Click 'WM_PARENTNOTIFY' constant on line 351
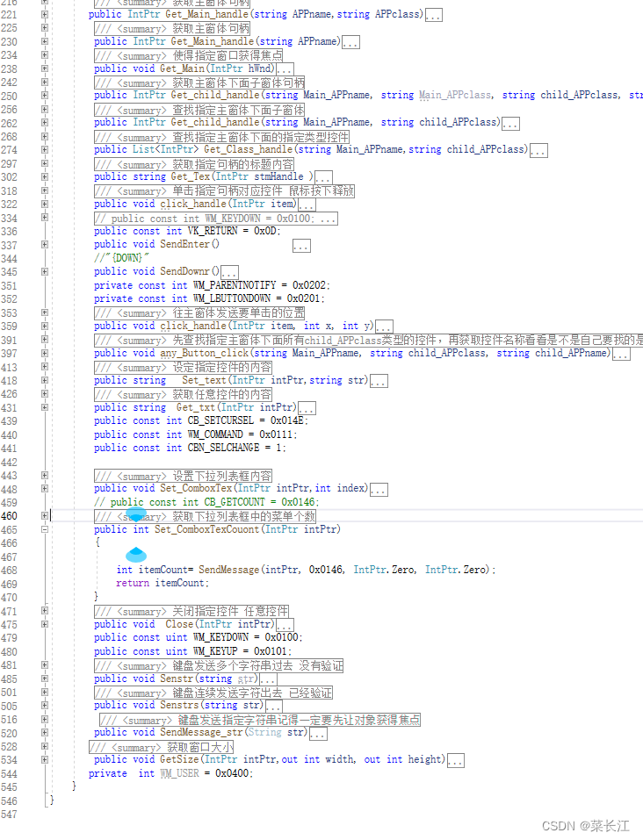The width and height of the screenshot is (643, 840). click(235, 285)
